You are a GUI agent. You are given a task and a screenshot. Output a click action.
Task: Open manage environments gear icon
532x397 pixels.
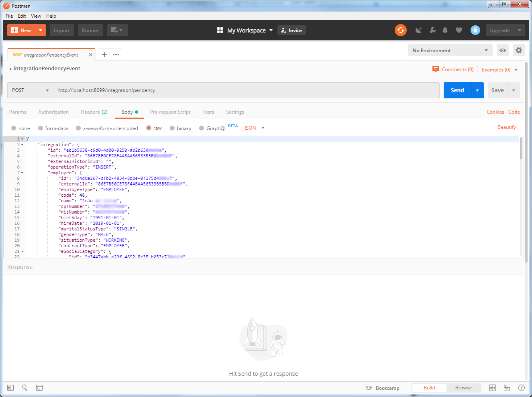[519, 50]
